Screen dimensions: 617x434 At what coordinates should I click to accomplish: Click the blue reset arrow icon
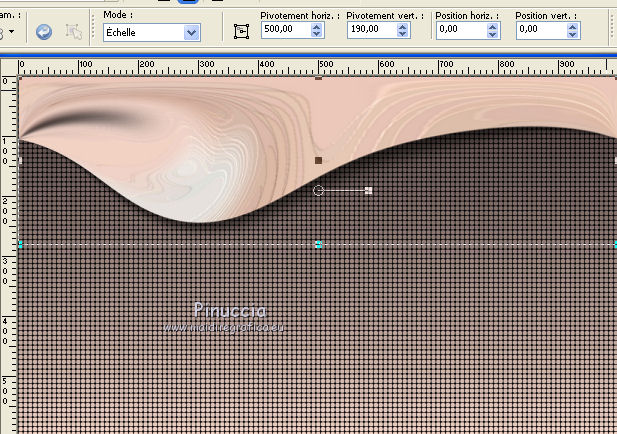coord(44,32)
